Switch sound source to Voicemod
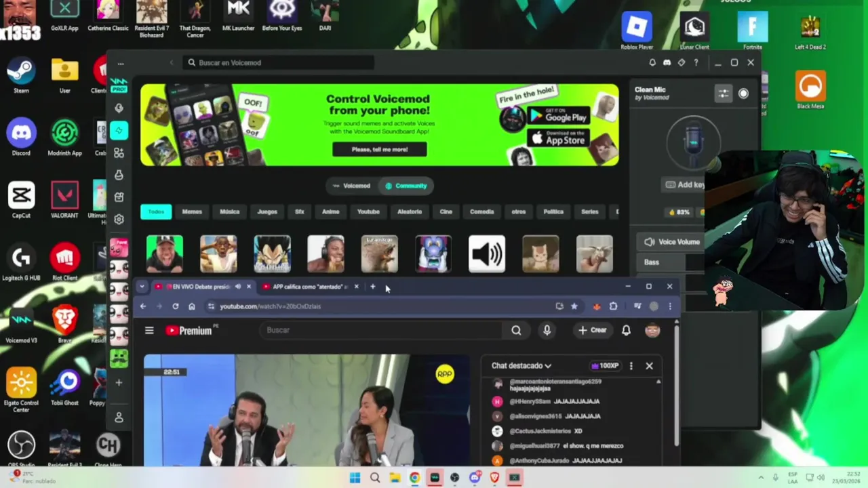This screenshot has width=868, height=488. click(x=351, y=186)
